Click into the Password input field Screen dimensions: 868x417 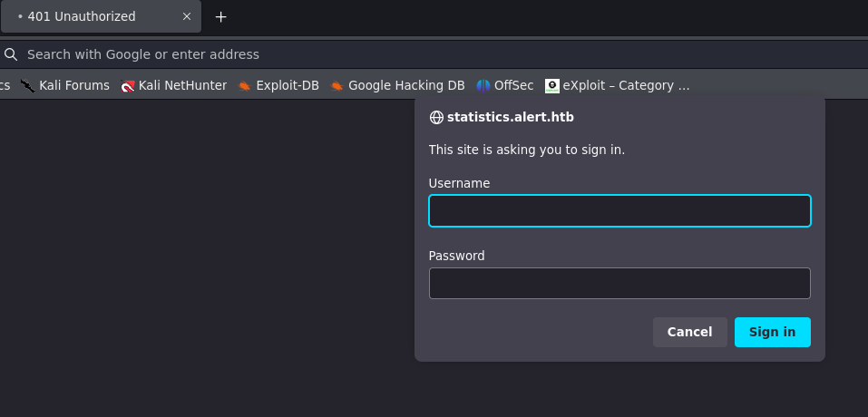(619, 284)
